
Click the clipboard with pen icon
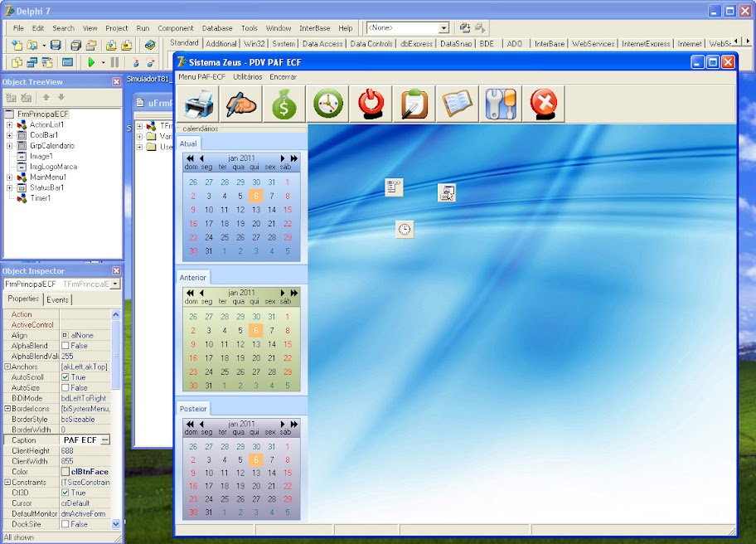coord(414,104)
